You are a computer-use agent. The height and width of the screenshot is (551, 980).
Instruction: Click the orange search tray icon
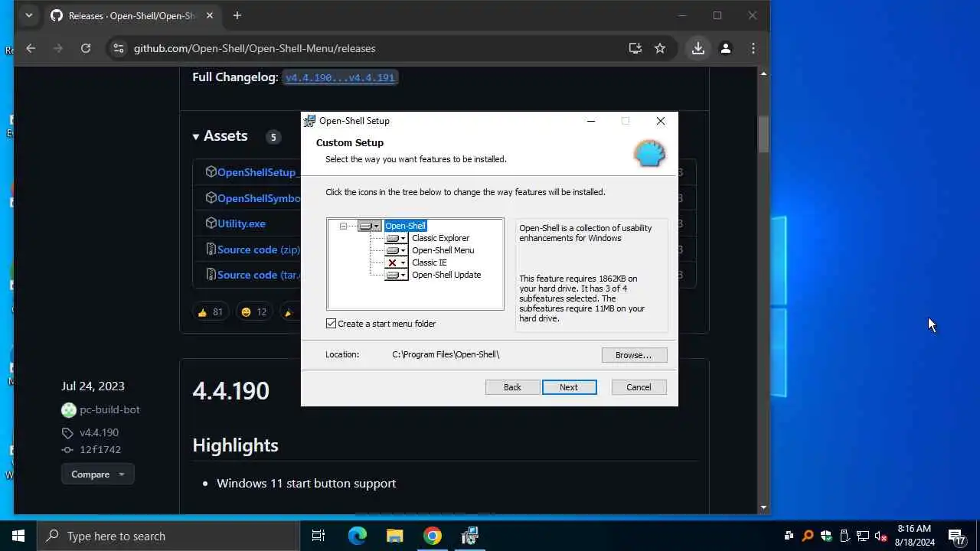click(x=807, y=536)
